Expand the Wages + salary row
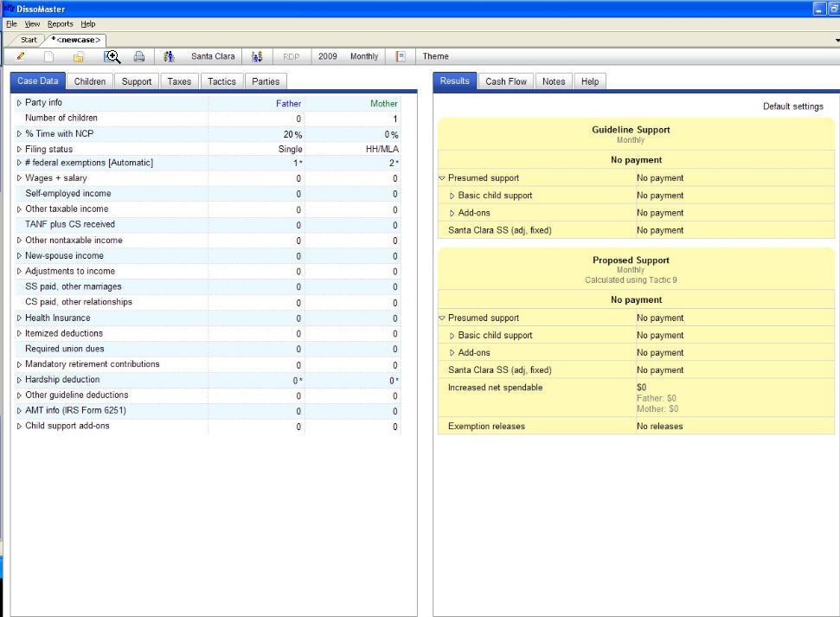The image size is (840, 617). click(x=19, y=178)
